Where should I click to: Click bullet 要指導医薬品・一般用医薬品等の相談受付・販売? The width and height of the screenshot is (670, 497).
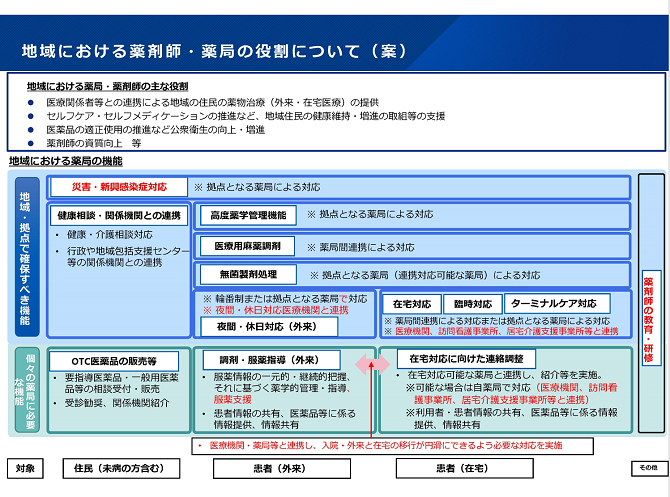122,383
